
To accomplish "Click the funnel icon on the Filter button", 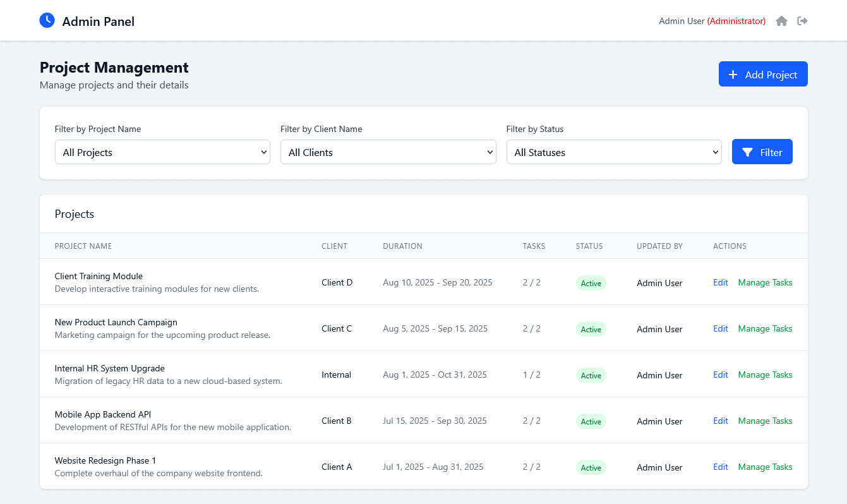I will tap(748, 152).
